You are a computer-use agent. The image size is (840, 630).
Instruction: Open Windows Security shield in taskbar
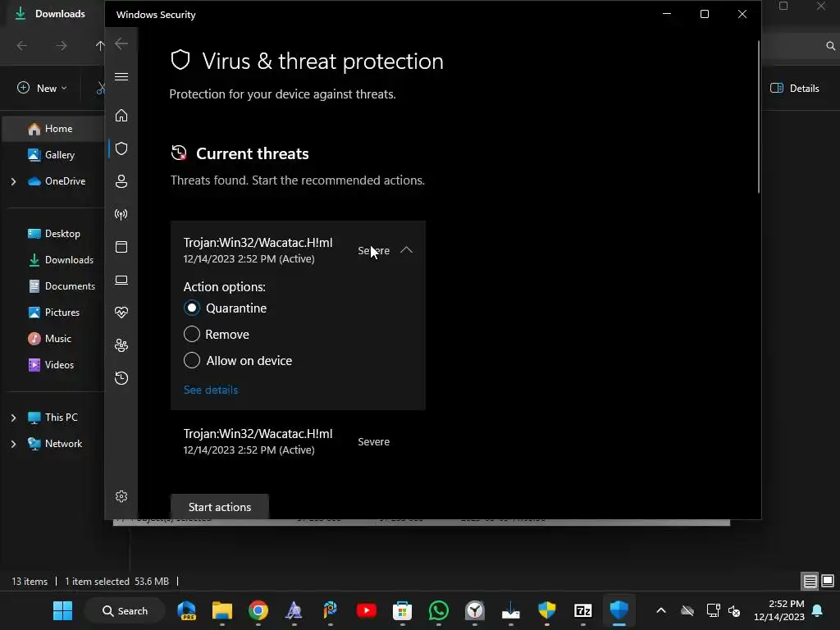click(x=619, y=610)
